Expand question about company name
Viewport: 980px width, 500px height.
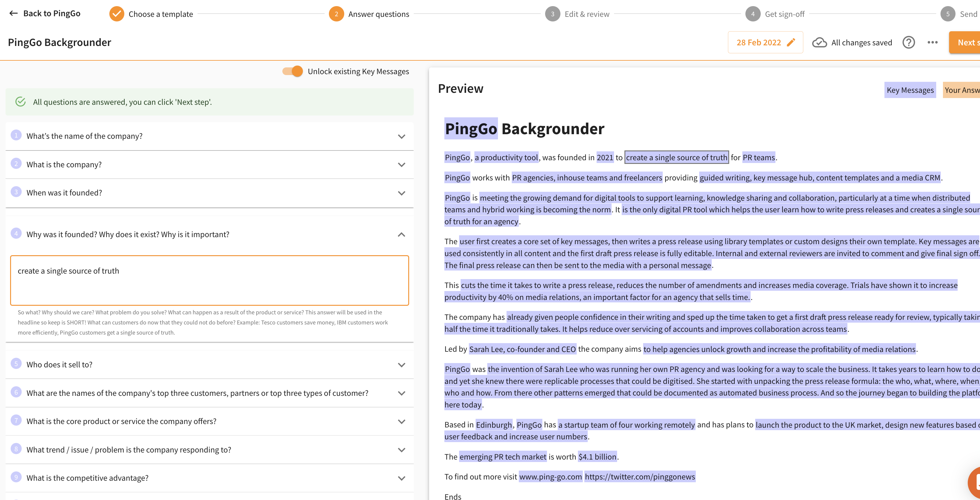coord(401,136)
